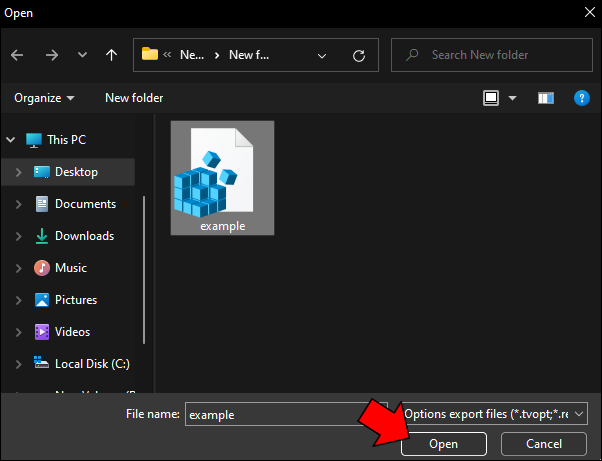
Task: Open Pictures in the navigation pane
Action: (x=76, y=300)
